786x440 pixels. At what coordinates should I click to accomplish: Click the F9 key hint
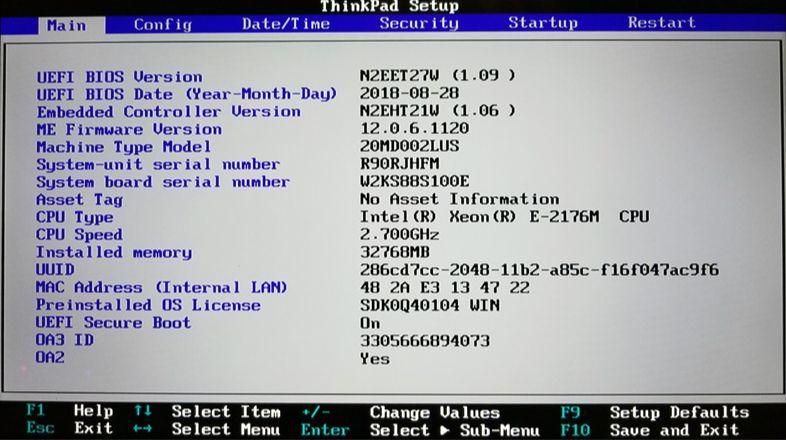tap(570, 412)
